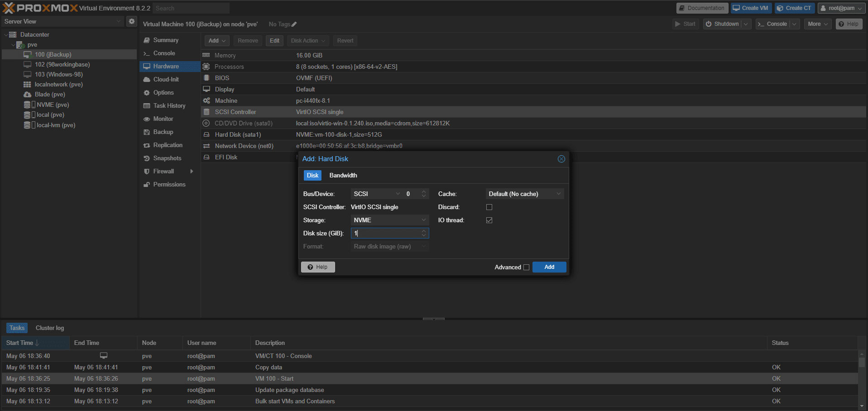Click the Disk size (GiB) field
868x411 pixels.
click(386, 233)
